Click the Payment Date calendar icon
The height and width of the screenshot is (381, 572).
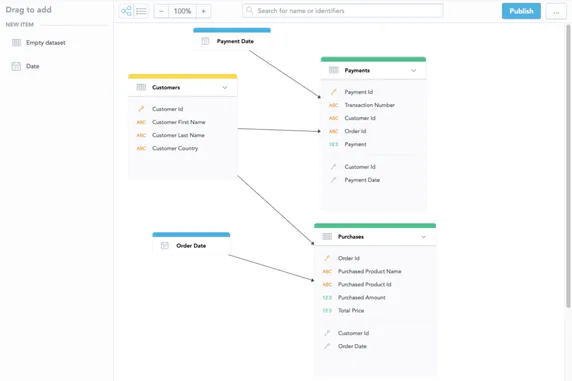pyautogui.click(x=205, y=41)
